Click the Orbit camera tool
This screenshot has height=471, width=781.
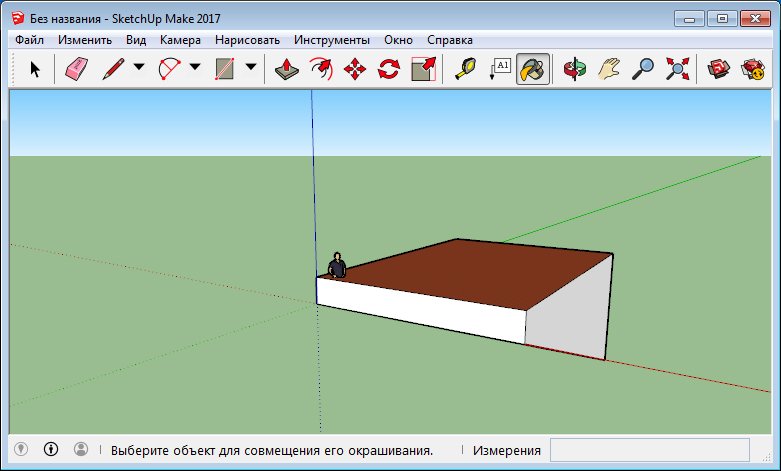pos(575,68)
